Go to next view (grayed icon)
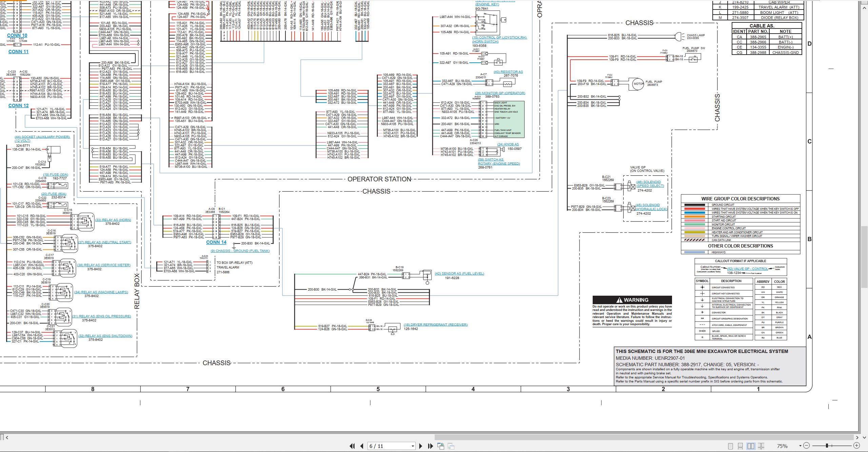 (x=451, y=446)
